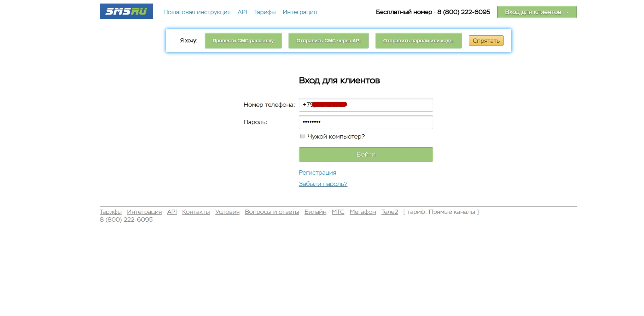Click the Забыли пароль? link

pos(323,184)
